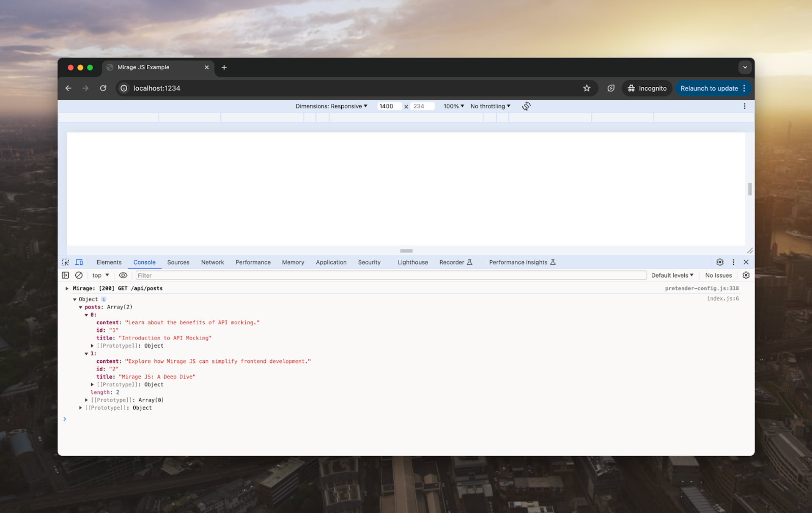Collapse the logged Object

[75, 299]
